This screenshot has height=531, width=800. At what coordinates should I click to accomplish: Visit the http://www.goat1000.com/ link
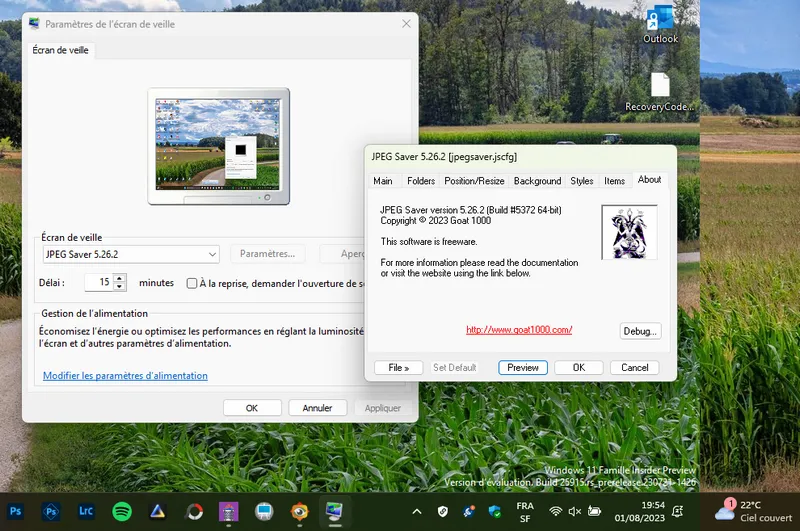click(x=519, y=330)
